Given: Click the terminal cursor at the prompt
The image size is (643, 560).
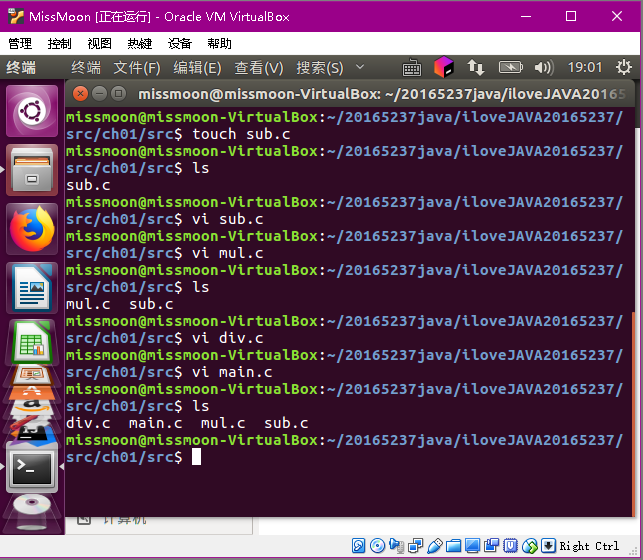Looking at the screenshot, I should (x=196, y=457).
